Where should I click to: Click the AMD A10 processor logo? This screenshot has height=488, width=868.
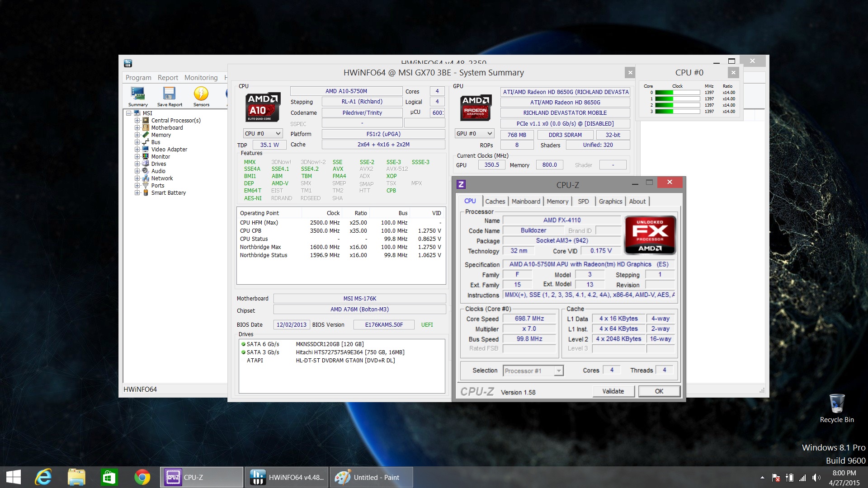coord(263,107)
